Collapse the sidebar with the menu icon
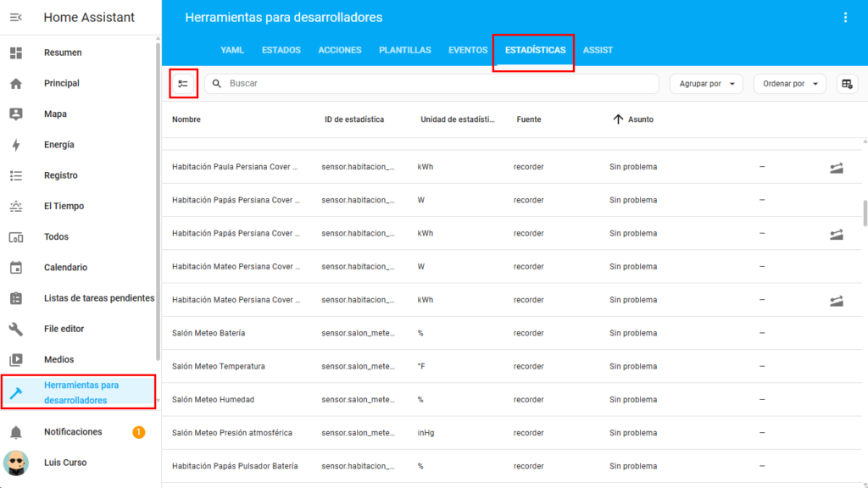This screenshot has width=868, height=488. (x=15, y=17)
